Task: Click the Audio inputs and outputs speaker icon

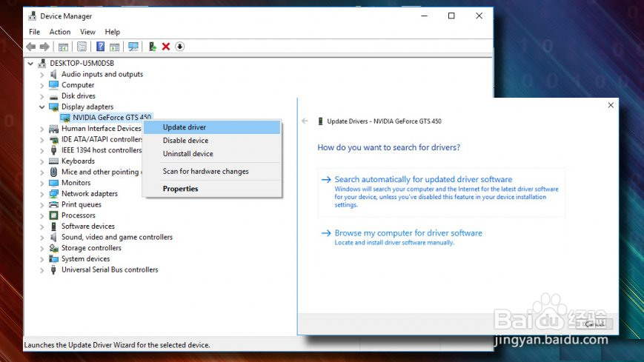Action: (53, 74)
